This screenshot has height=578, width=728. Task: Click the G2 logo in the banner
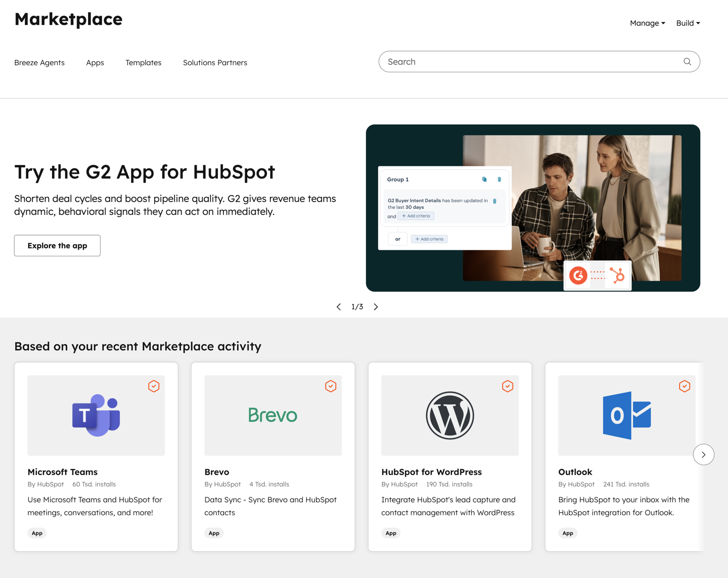pyautogui.click(x=578, y=275)
